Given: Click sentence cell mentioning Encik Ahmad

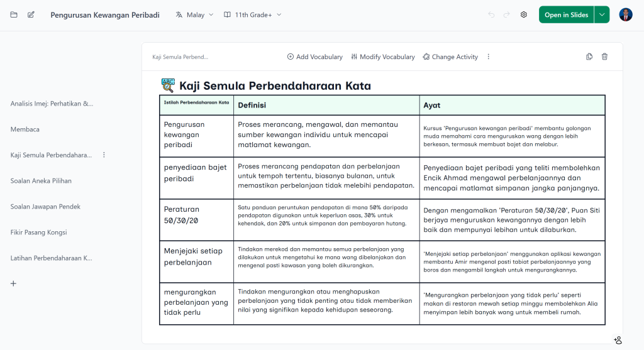Looking at the screenshot, I should tap(512, 178).
